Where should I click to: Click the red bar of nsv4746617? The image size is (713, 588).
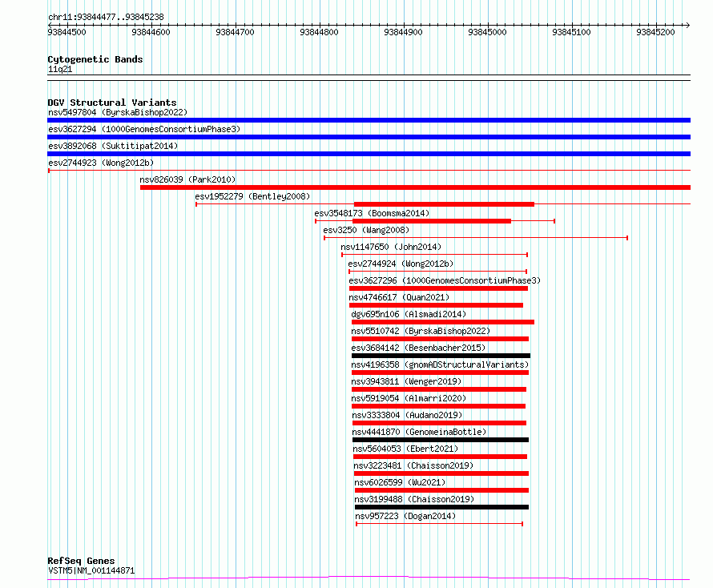point(436,305)
